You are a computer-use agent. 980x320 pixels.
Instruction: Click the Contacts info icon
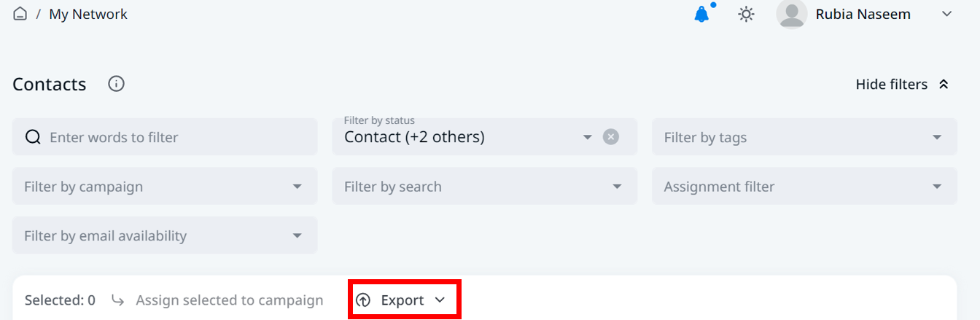116,84
